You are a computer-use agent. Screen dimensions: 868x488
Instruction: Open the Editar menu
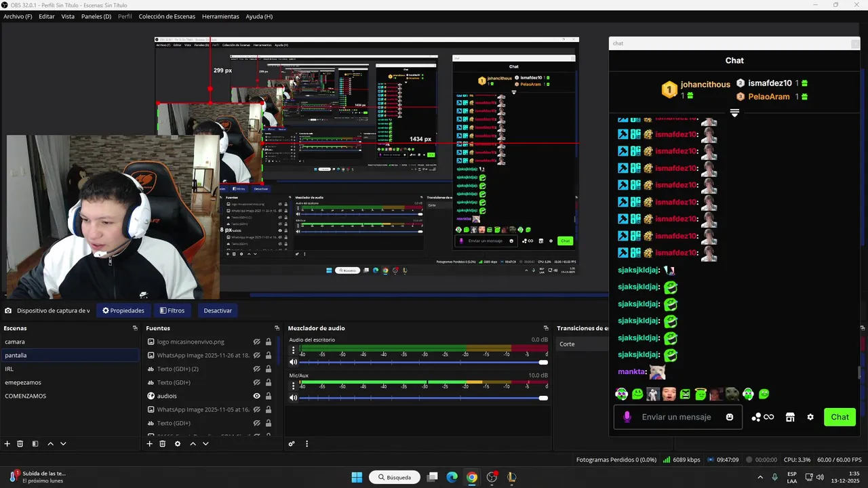(x=47, y=16)
